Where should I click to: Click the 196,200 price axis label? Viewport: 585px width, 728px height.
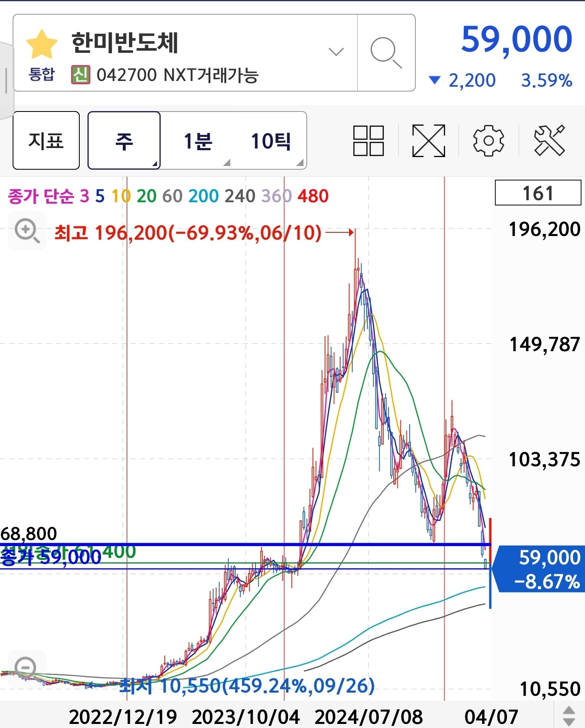point(544,229)
